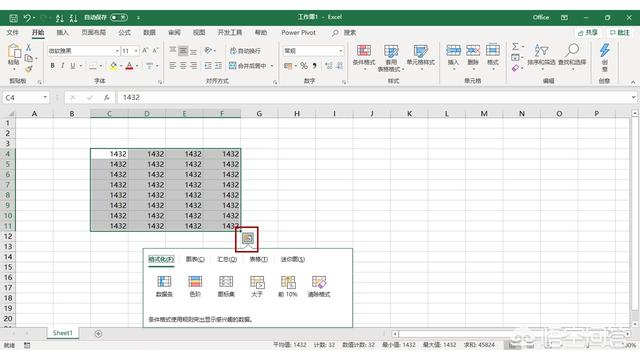
Task: Click the Quick Analysis button below selection
Action: (247, 238)
